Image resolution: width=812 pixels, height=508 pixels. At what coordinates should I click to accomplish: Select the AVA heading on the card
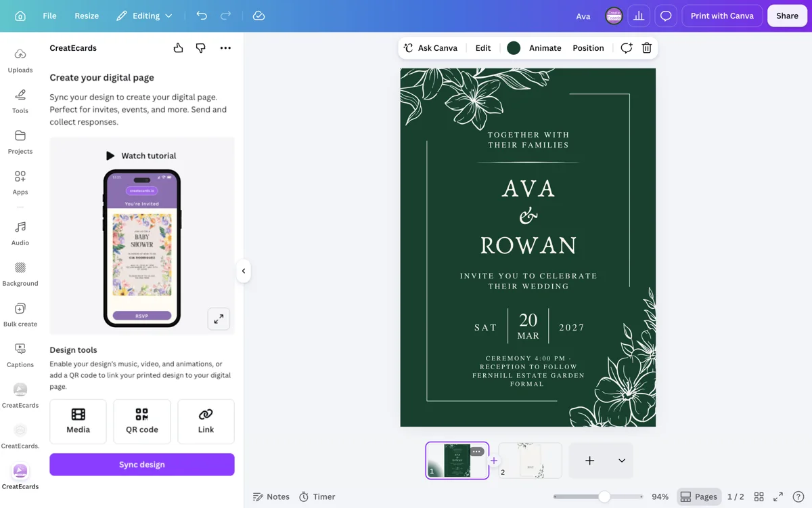[528, 188]
